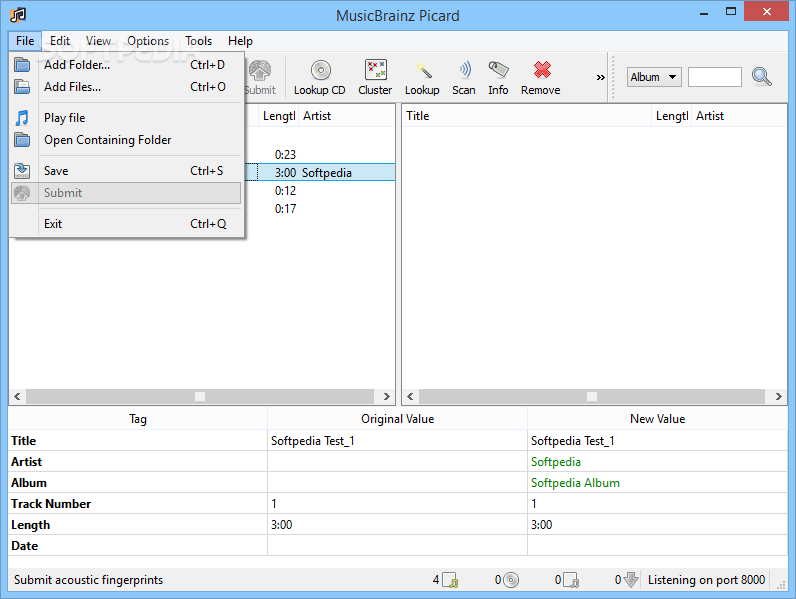Select the 3:00 Softpedia file row
Viewport: 796px width, 599px height.
tap(320, 173)
